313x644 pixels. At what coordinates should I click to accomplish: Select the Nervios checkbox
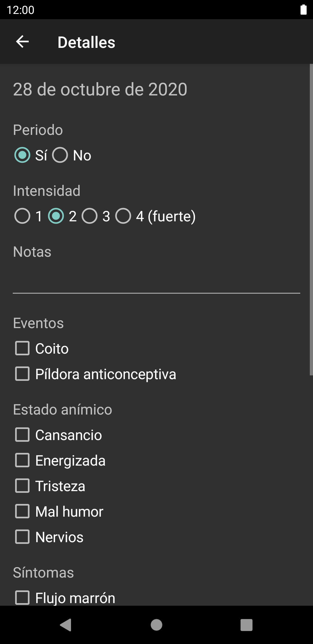(x=22, y=537)
